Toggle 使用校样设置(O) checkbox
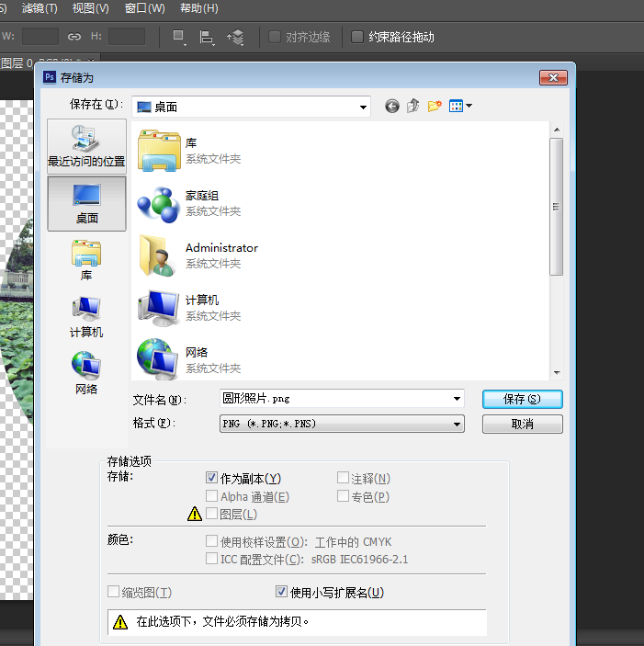The width and height of the screenshot is (644, 646). pos(211,540)
